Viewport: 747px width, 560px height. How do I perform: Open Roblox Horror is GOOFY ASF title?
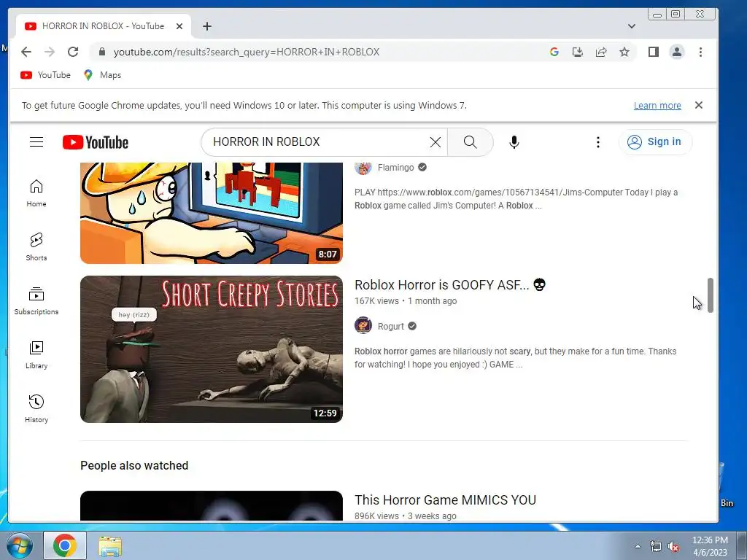click(x=450, y=285)
